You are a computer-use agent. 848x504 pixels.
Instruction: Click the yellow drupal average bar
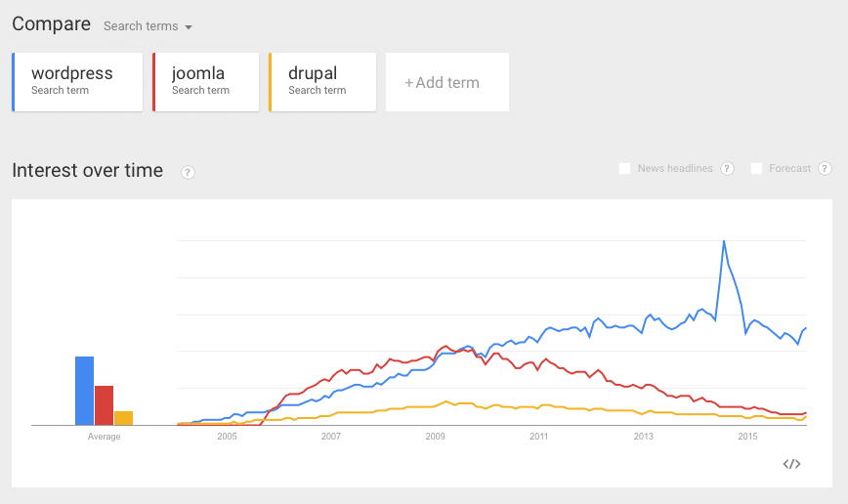(123, 418)
